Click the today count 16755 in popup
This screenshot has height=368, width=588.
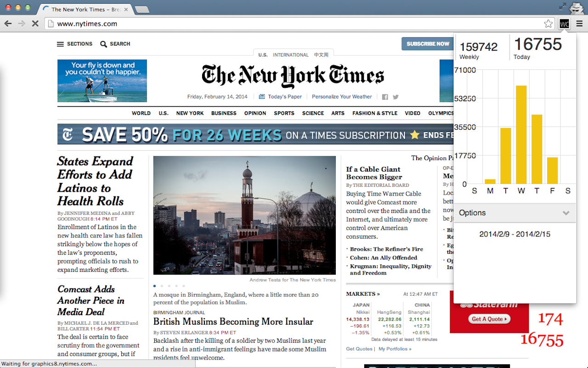pos(537,44)
